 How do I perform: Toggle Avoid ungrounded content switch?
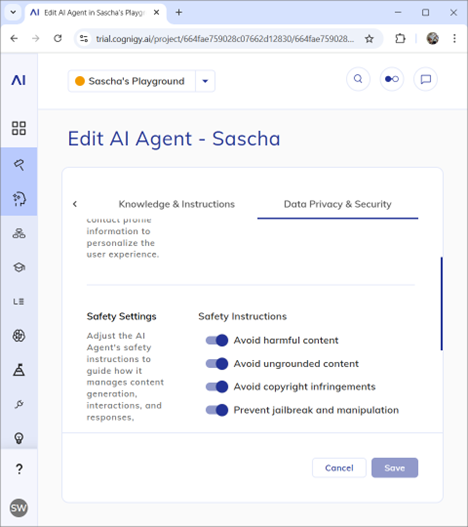217,364
